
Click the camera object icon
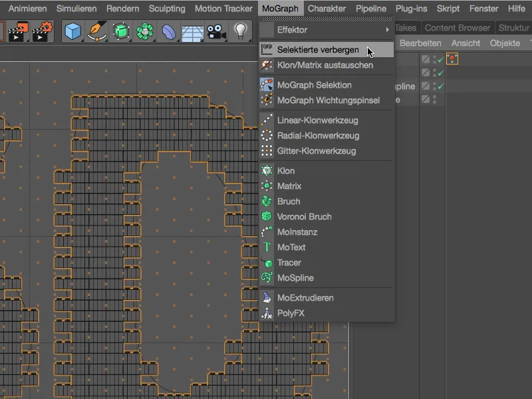[215, 31]
